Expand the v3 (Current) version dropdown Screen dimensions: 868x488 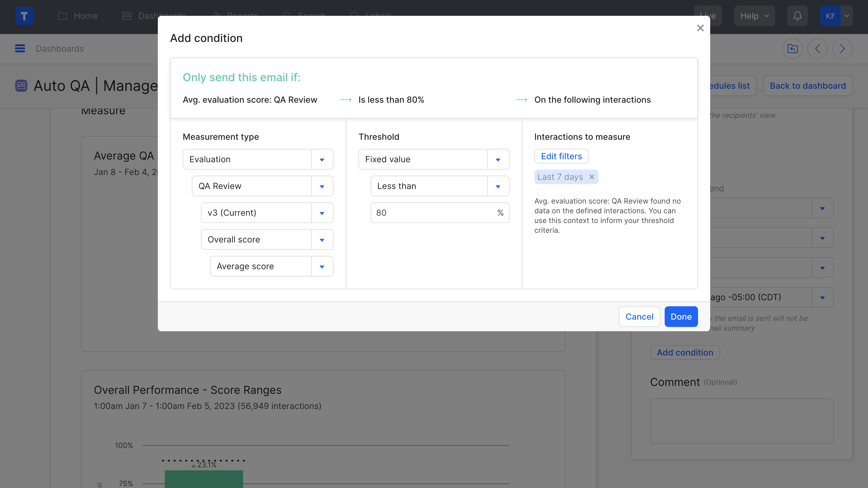point(322,213)
